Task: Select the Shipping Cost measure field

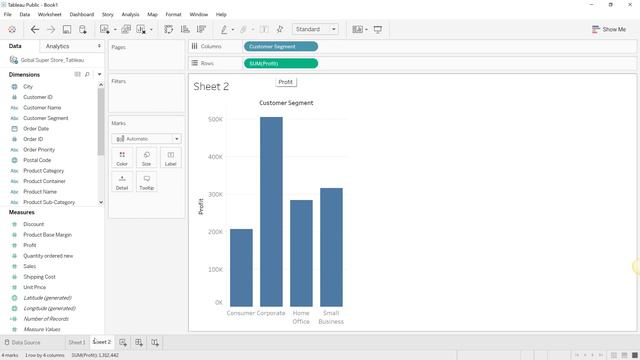Action: (x=39, y=277)
